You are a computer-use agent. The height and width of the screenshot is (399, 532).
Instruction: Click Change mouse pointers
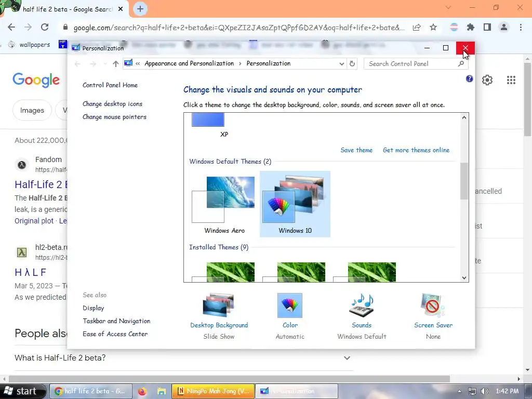pyautogui.click(x=114, y=117)
